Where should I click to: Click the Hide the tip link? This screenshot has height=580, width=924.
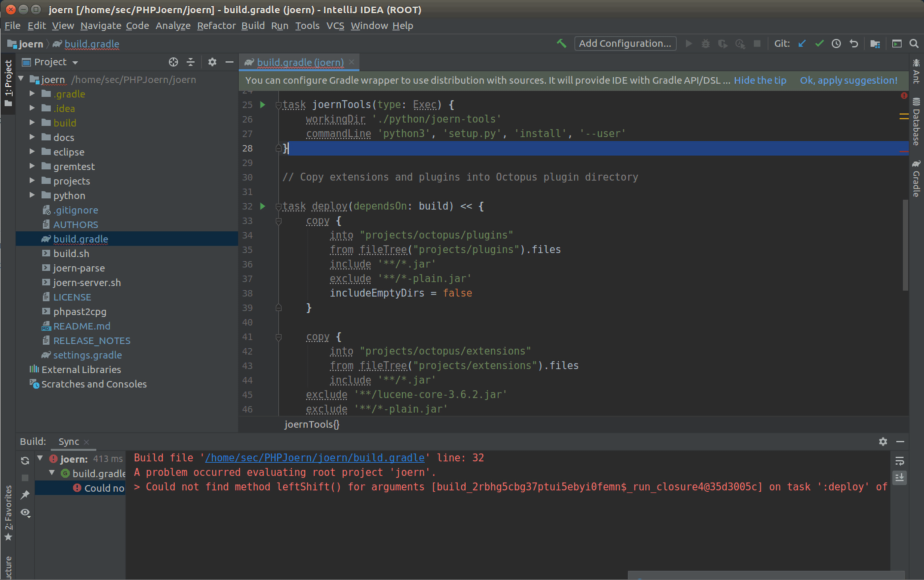[x=760, y=80]
